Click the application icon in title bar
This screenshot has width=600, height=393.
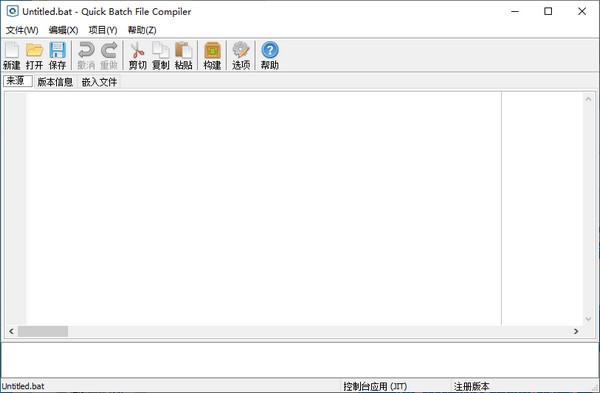[12, 11]
